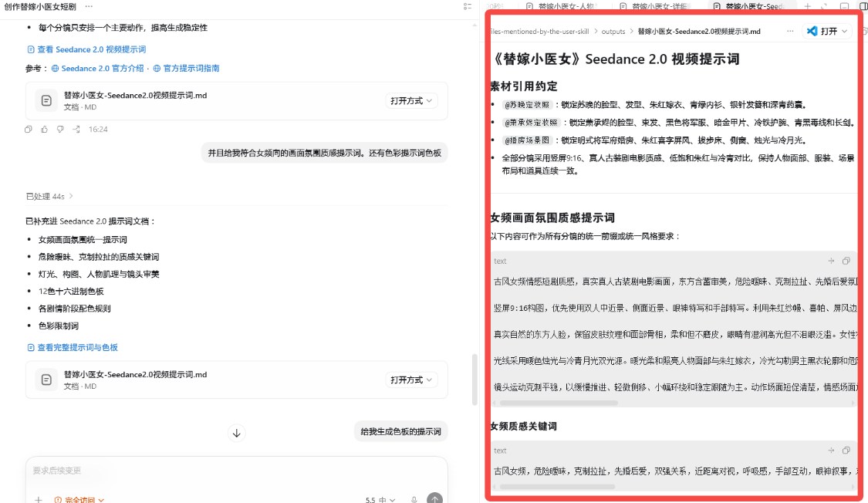The width and height of the screenshot is (868, 503).
Task: Click the document title 《替嫁小医女》Seedance 2.0 视频提示词
Action: click(615, 59)
